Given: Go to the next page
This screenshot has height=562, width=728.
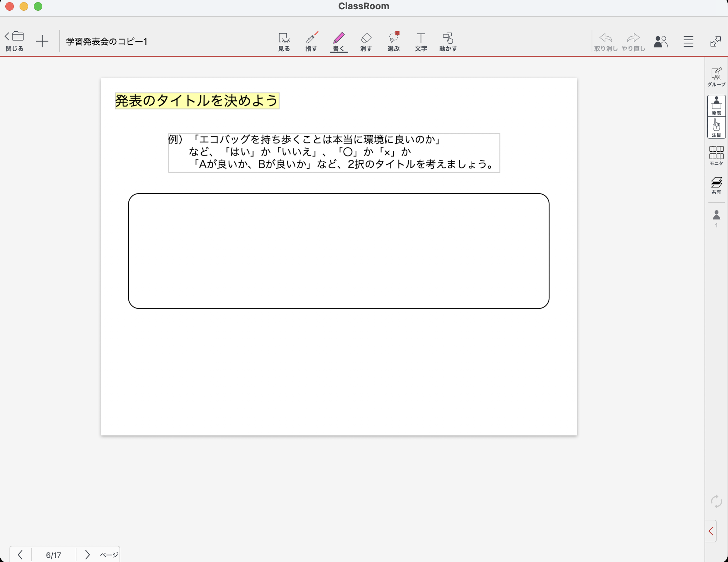Looking at the screenshot, I should 87,554.
